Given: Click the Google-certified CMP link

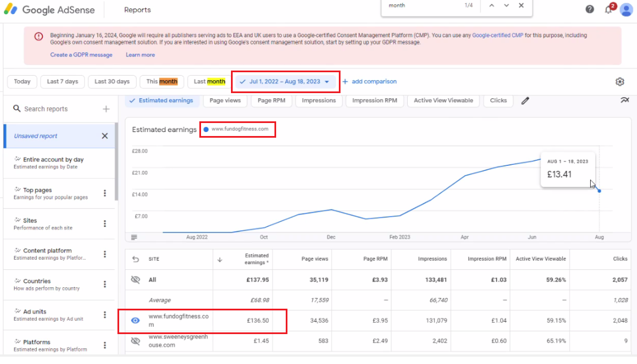Looking at the screenshot, I should tap(498, 36).
